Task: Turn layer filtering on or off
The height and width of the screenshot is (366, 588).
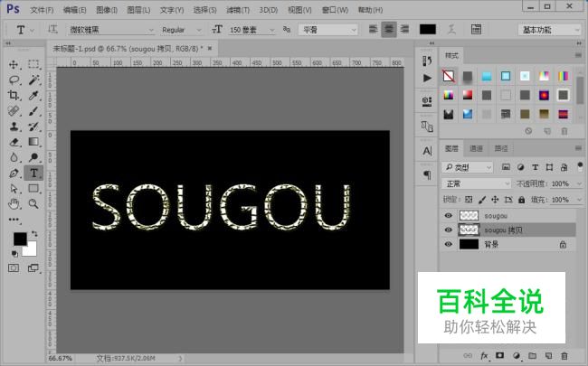Action: click(580, 166)
